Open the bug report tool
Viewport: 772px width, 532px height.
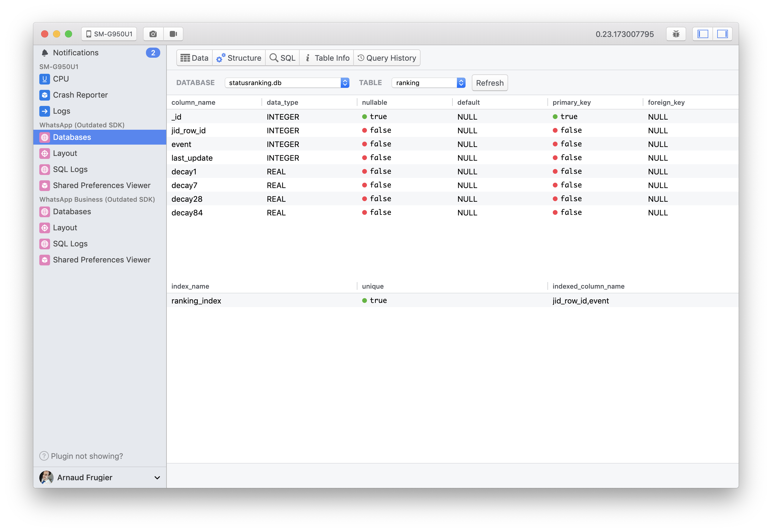(x=676, y=34)
